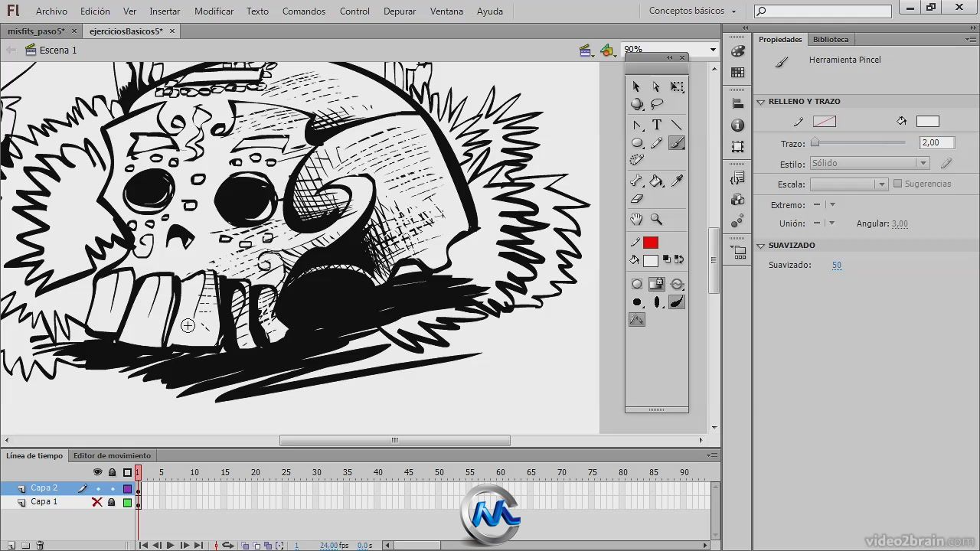Viewport: 980px width, 551px height.
Task: Open the Info panel icon
Action: coord(738,125)
